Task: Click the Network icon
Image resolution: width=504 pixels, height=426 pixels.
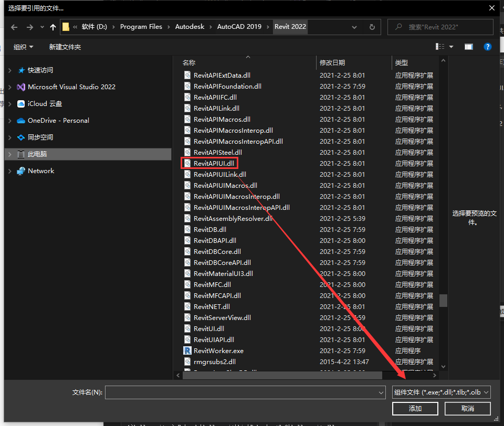Action: (x=21, y=171)
